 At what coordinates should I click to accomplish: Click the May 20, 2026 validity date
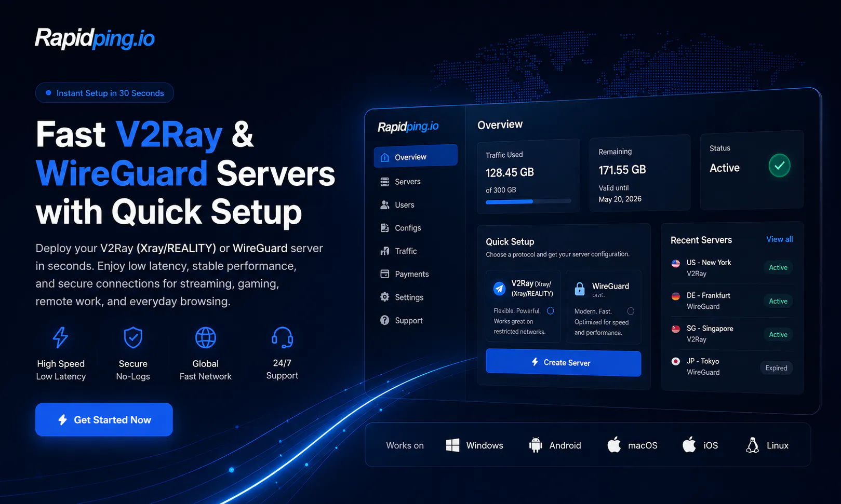(620, 199)
